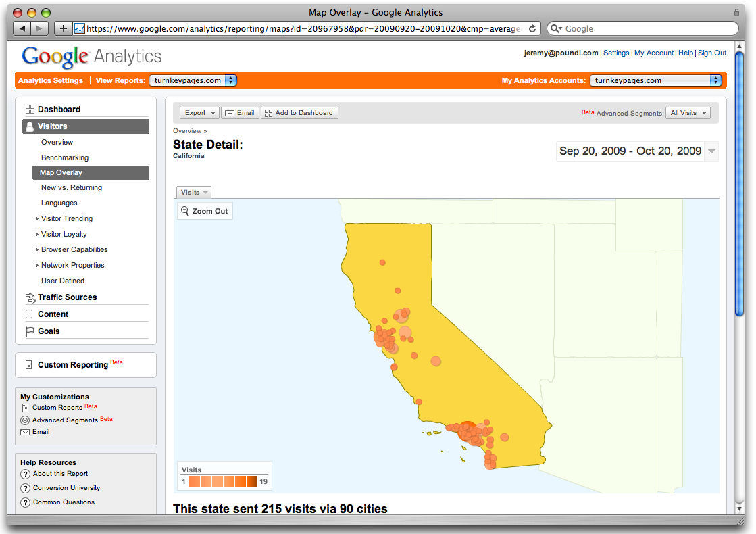
Task: Expand the Browser Capabilities submenu
Action: (x=37, y=249)
